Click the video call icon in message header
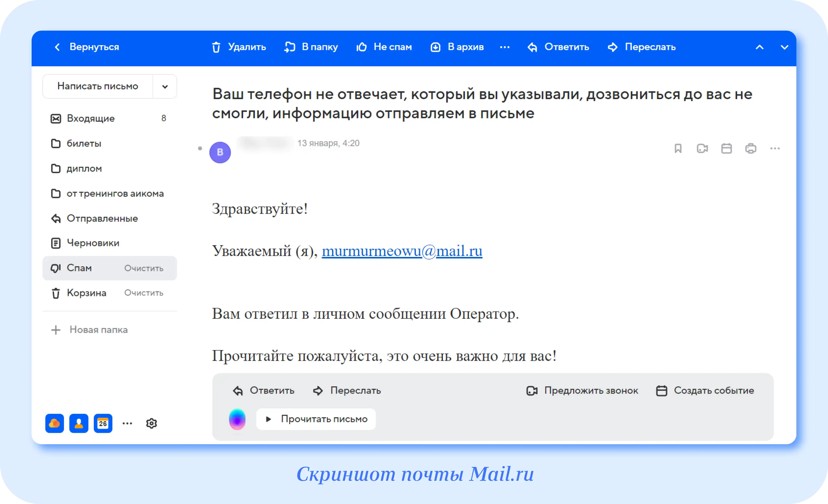 click(702, 148)
